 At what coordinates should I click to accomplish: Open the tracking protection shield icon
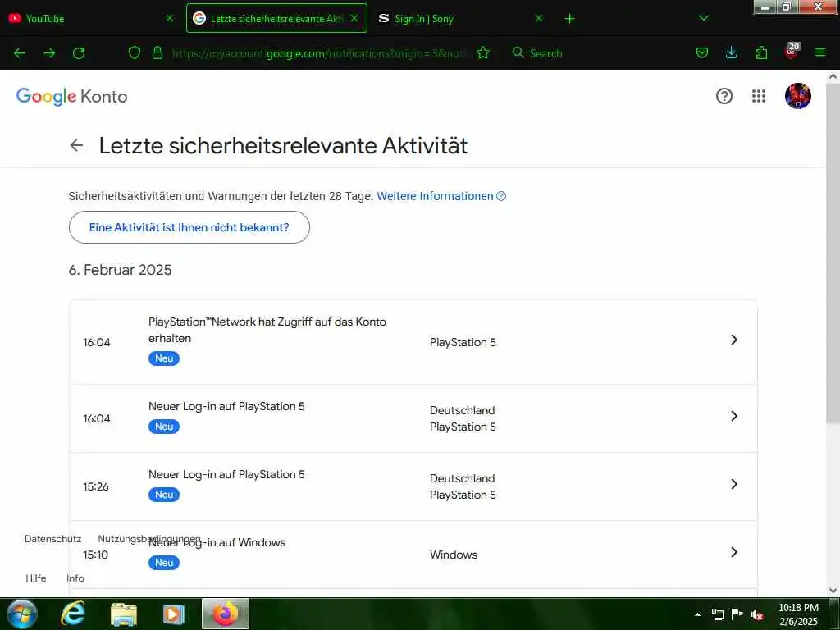pos(135,52)
